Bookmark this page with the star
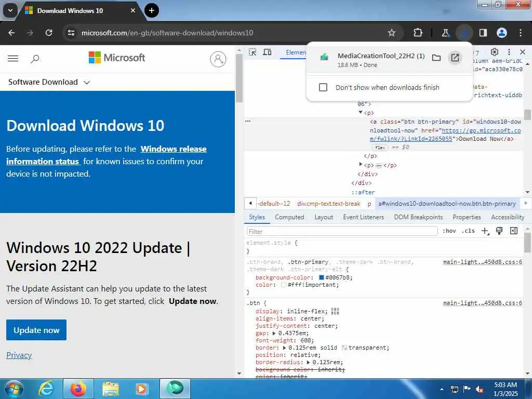532x399 pixels. pos(392,33)
